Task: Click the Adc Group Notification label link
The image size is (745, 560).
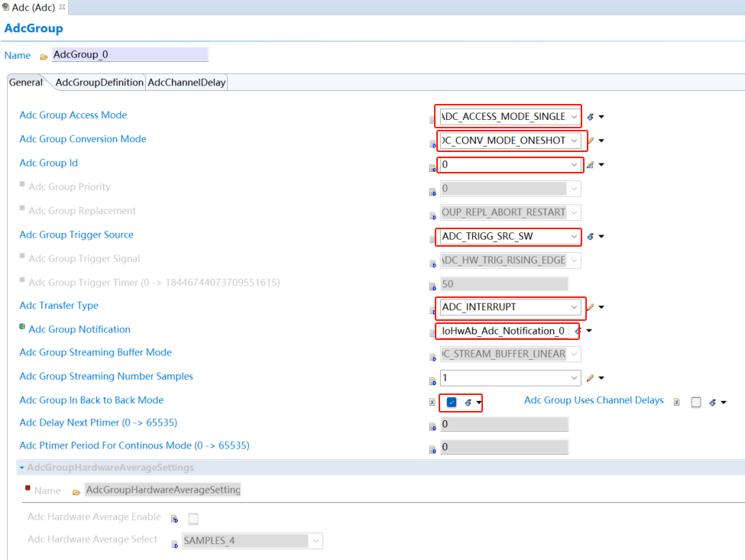Action: pos(79,329)
